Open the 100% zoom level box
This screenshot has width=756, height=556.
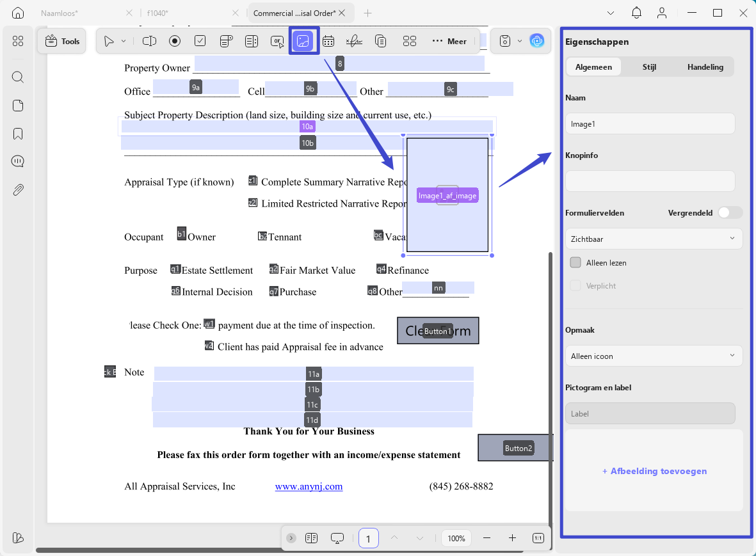click(456, 538)
